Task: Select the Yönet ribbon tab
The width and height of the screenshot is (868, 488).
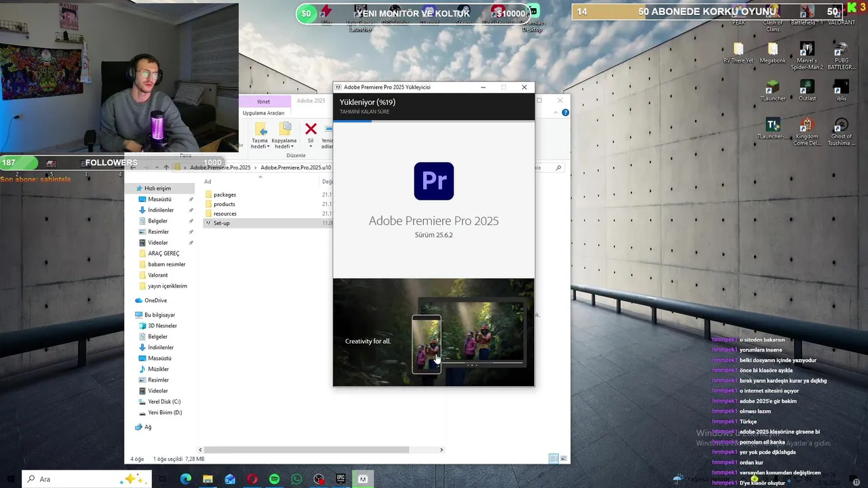Action: pyautogui.click(x=263, y=102)
